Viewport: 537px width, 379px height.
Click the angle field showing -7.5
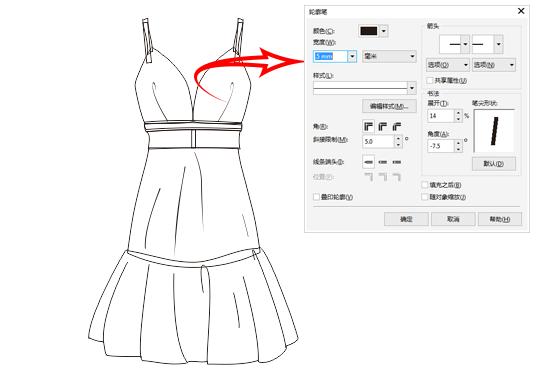tap(441, 146)
